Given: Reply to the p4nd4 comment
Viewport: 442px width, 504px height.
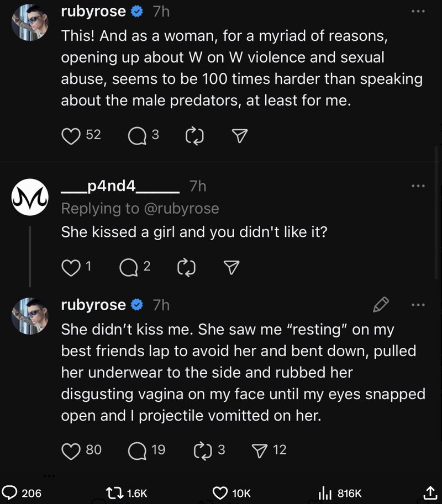Looking at the screenshot, I should click(x=129, y=268).
